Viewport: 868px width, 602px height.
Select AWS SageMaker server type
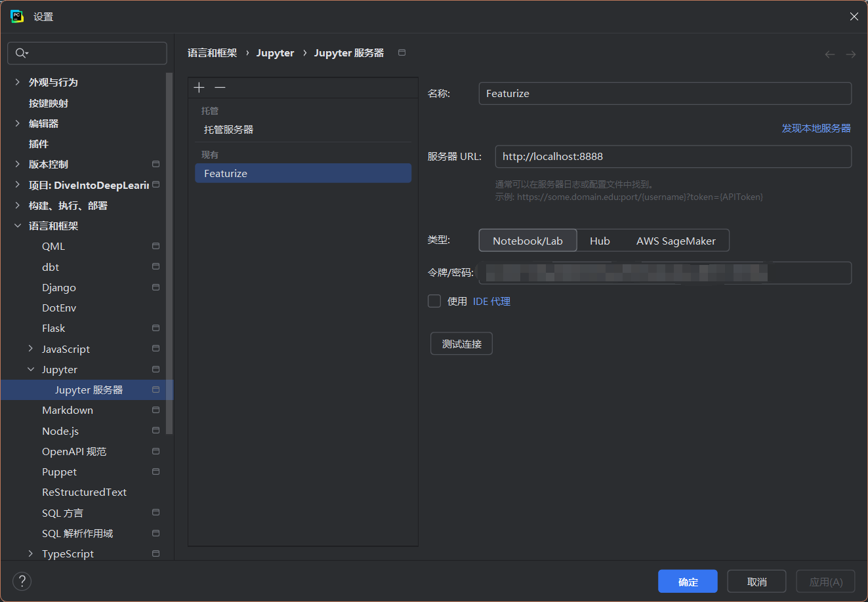(x=676, y=241)
